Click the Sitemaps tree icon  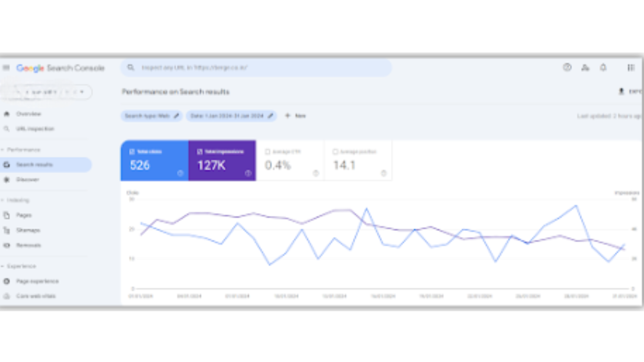pyautogui.click(x=6, y=230)
